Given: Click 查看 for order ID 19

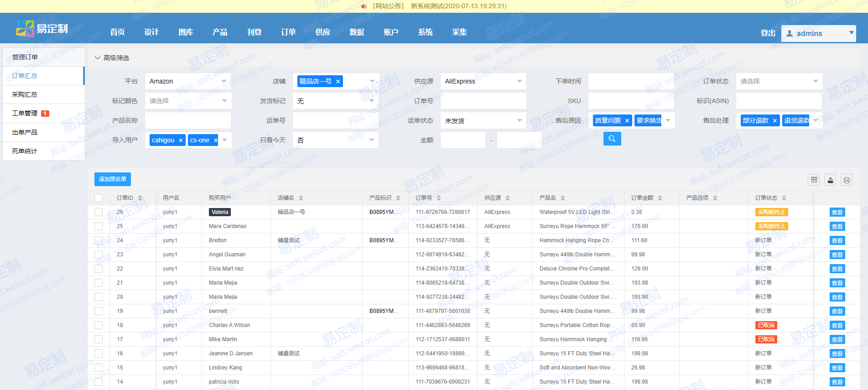Looking at the screenshot, I should click(837, 311).
